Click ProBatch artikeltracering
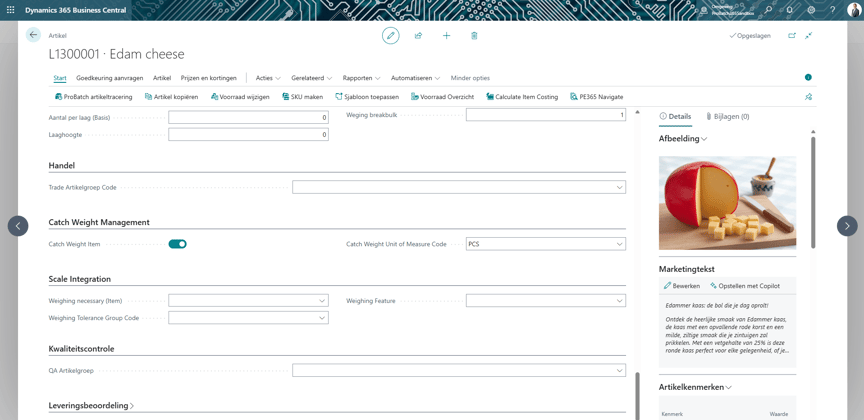Image resolution: width=864 pixels, height=420 pixels. (x=94, y=96)
